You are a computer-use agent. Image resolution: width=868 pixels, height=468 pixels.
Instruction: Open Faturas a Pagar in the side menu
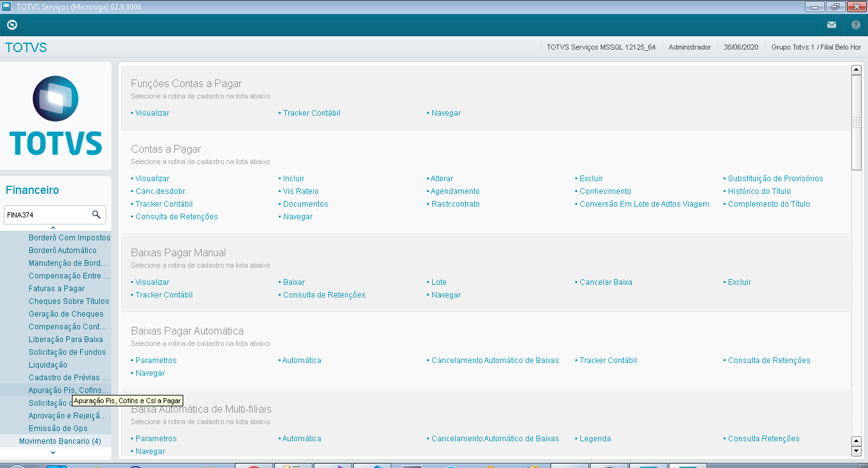click(57, 289)
